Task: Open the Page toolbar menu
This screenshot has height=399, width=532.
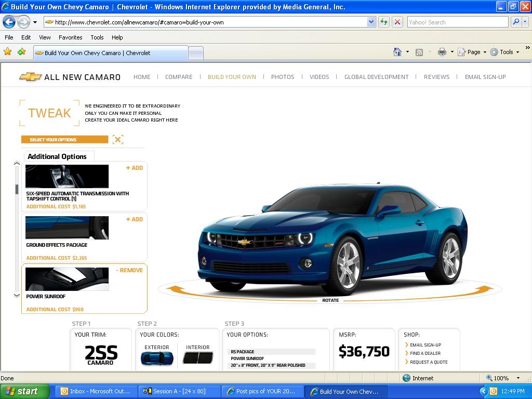Action: (x=472, y=52)
